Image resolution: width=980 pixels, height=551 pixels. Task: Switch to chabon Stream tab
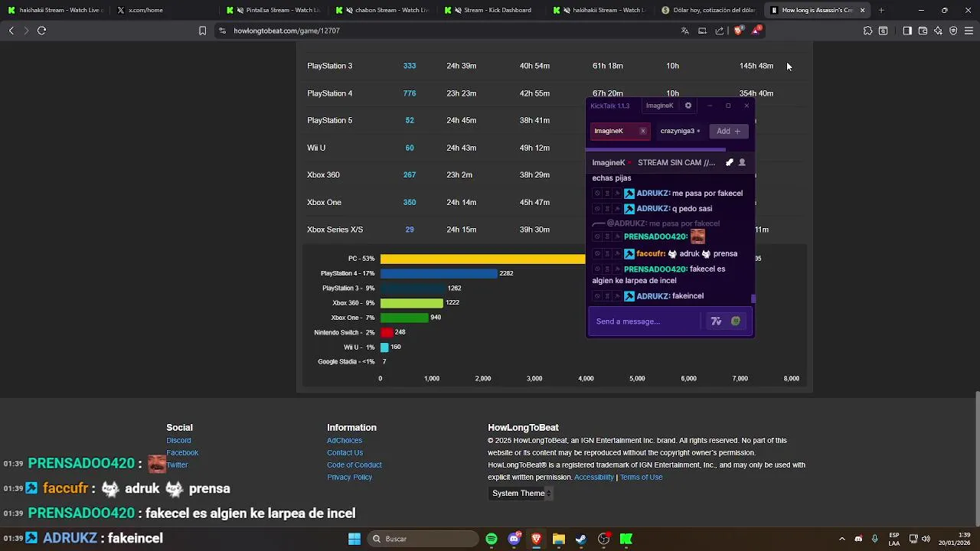[x=381, y=10]
